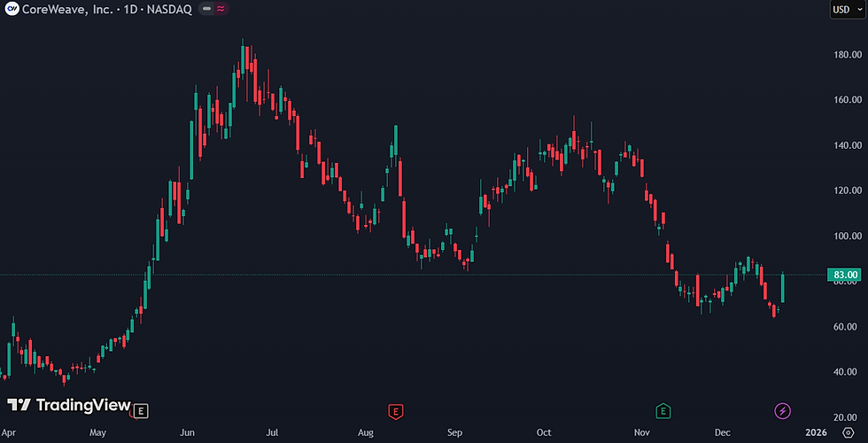
Task: Click the Jun label on time axis
Action: coord(187,432)
